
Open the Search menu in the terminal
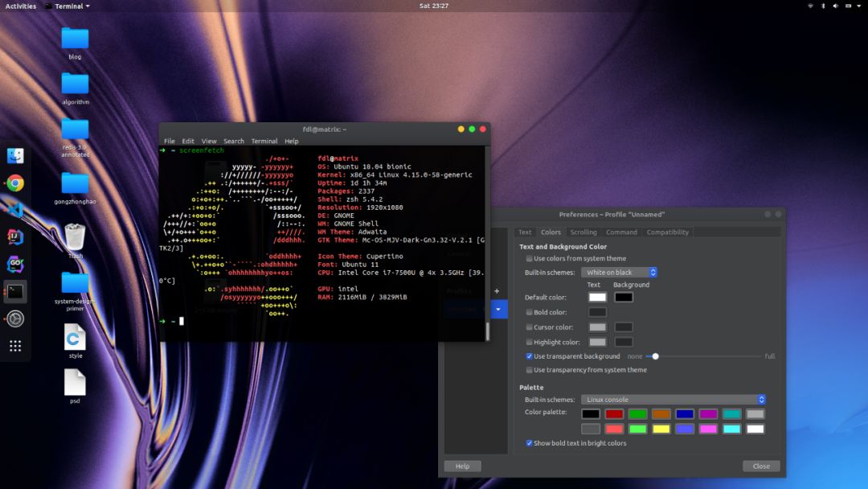tap(233, 141)
